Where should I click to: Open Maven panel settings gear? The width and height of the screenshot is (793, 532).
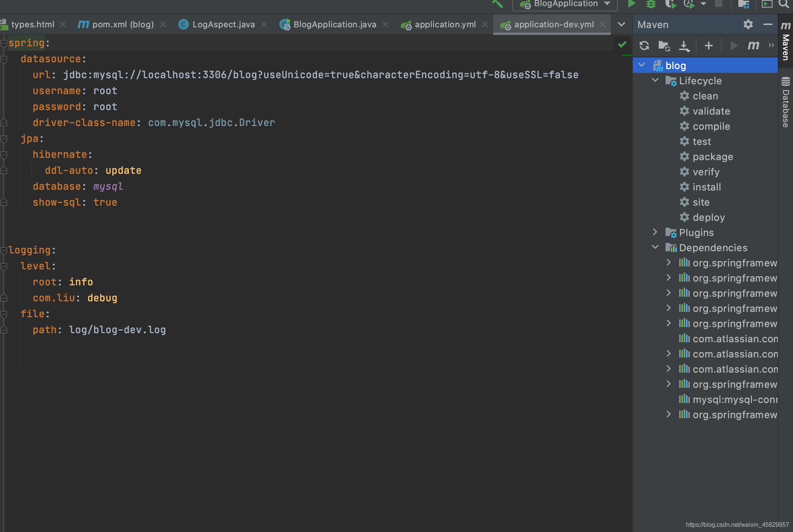(x=748, y=24)
